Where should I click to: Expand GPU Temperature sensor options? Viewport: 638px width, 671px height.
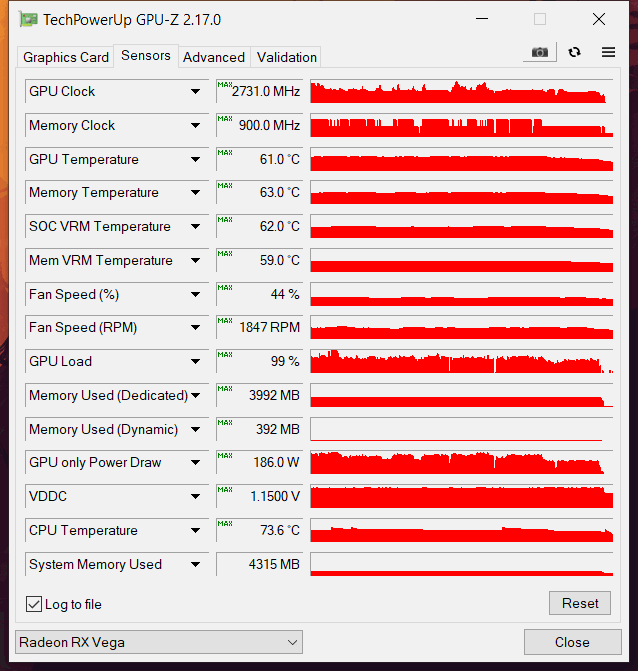click(195, 159)
